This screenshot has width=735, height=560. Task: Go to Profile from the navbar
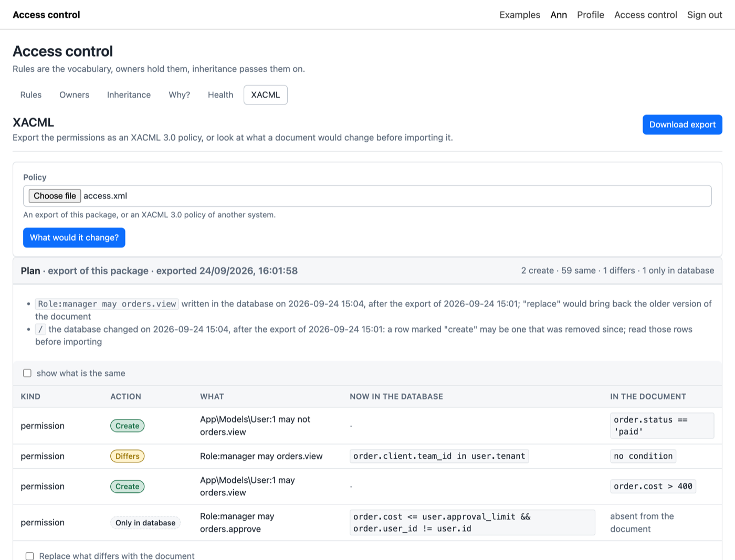coord(591,15)
